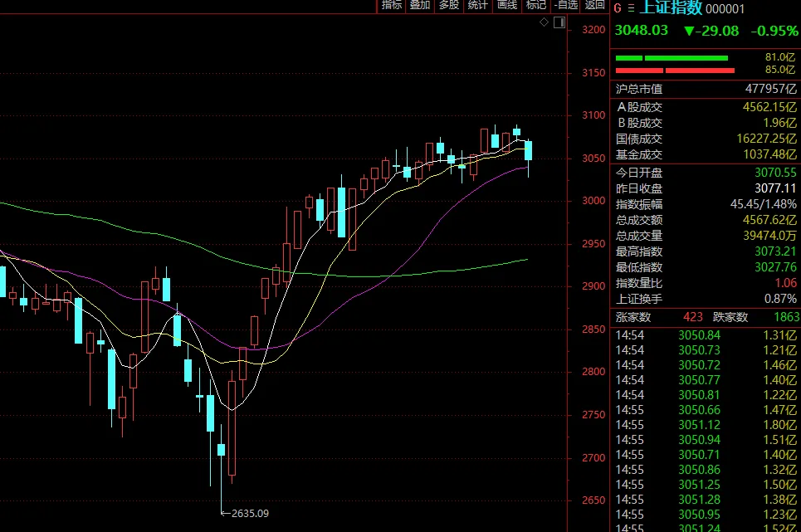Click the 国债成交 value 16227.25亿
Image resolution: width=801 pixels, height=532 pixels.
coord(766,139)
